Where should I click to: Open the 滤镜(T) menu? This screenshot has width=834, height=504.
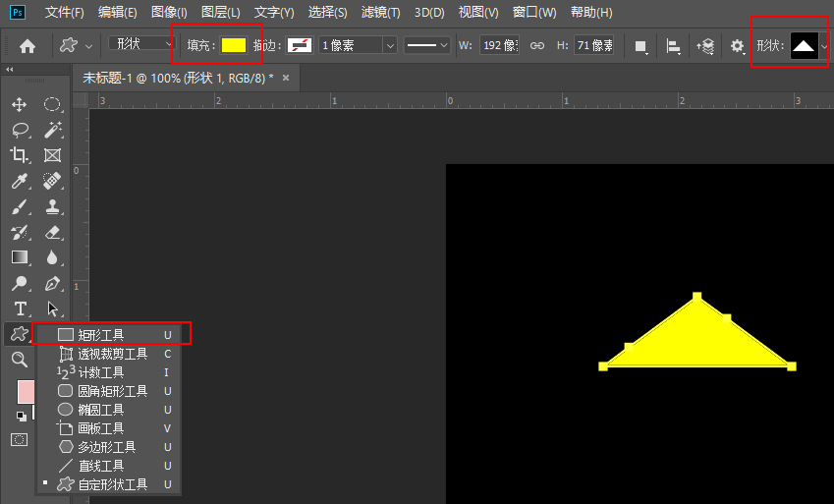click(x=381, y=12)
